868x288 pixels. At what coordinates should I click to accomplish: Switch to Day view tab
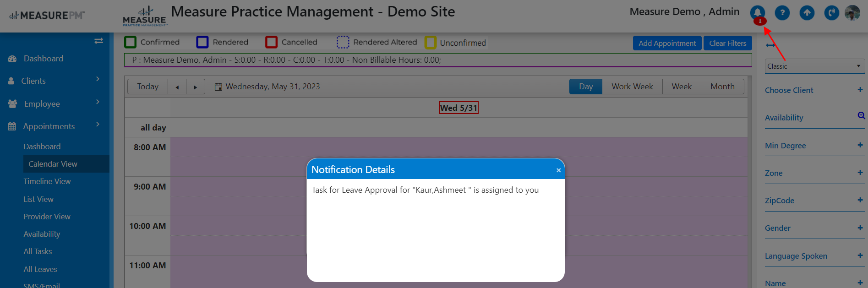[x=586, y=87]
